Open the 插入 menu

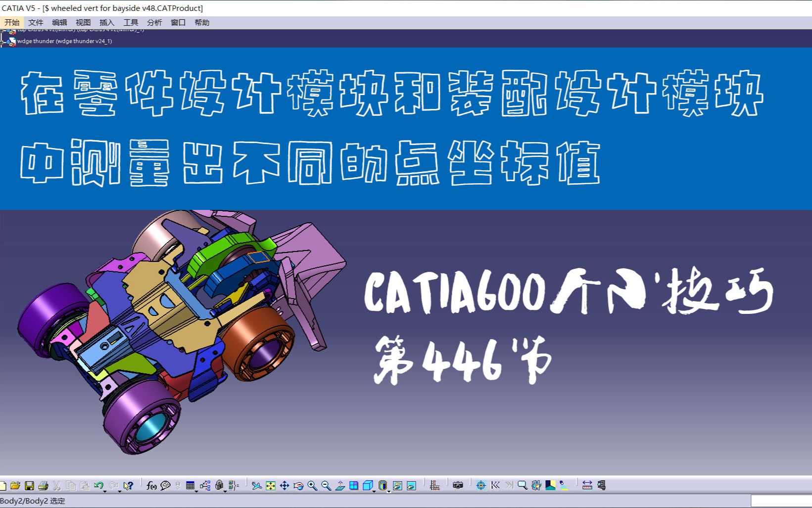coord(107,22)
